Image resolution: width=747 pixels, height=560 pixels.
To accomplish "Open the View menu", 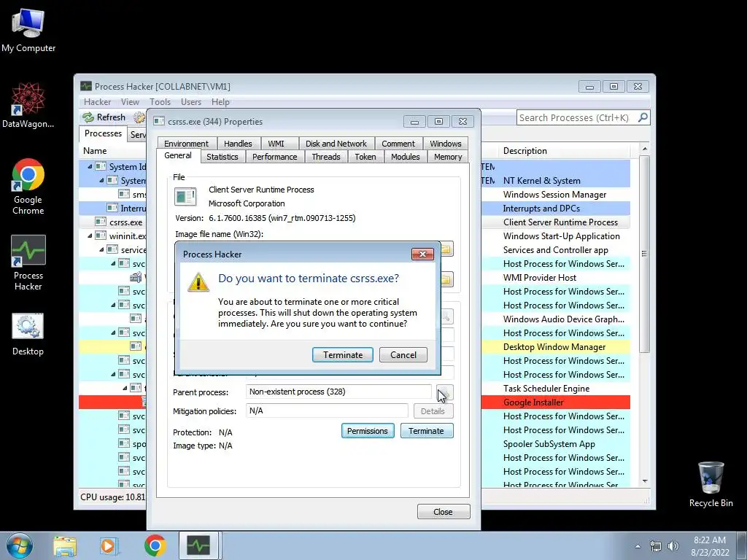I will point(130,102).
